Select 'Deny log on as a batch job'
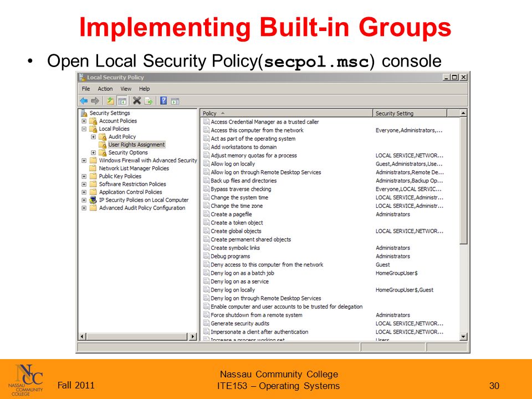The height and width of the screenshot is (399, 532). (242, 273)
